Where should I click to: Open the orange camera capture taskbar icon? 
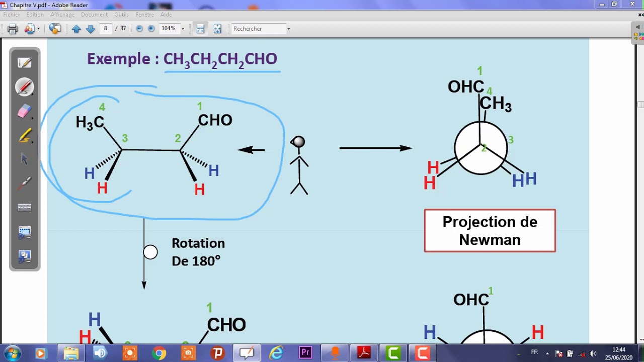point(188,353)
